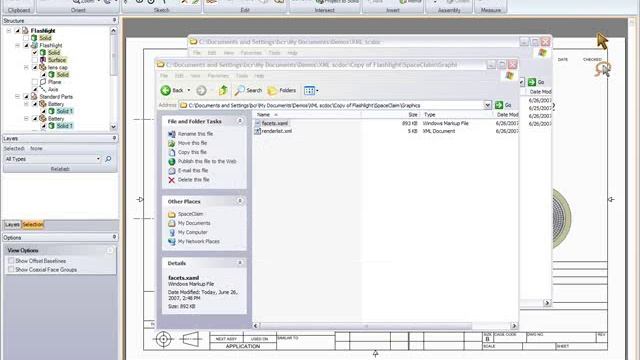Toggle the Axis visibility checkbox

coord(35,89)
